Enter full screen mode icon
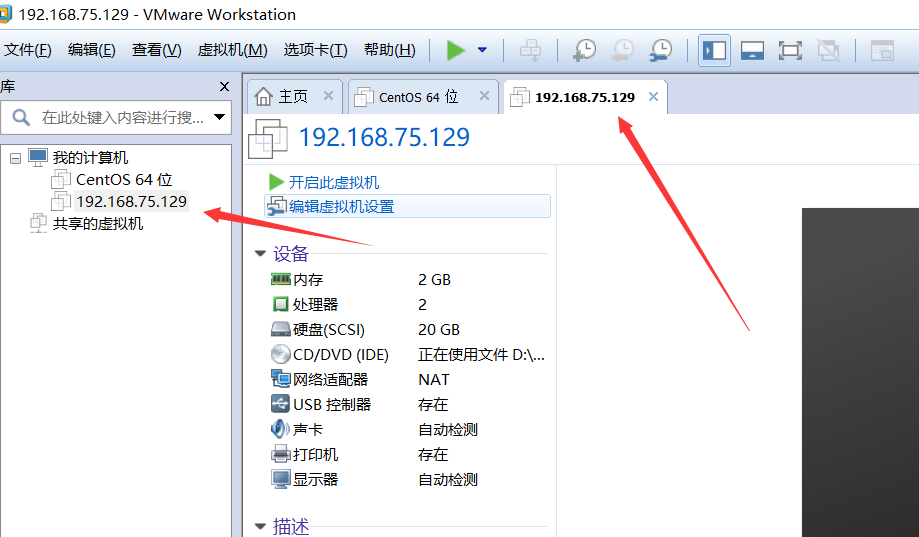This screenshot has width=919, height=537. click(x=790, y=50)
